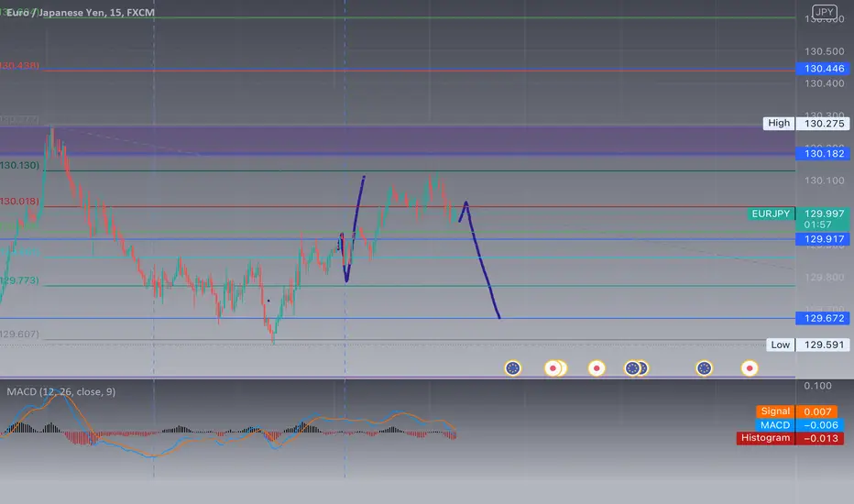
Task: Click the single Japan flag event between the overlapped pairs
Action: (x=597, y=368)
